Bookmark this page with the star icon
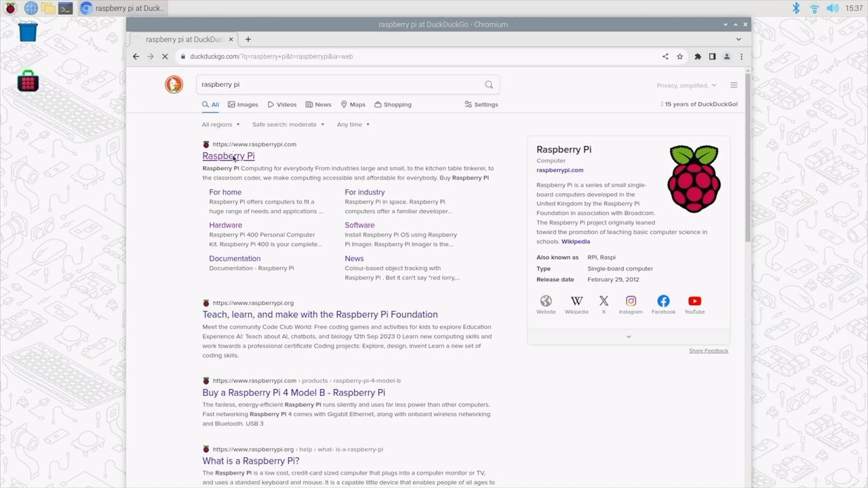This screenshot has height=488, width=868. [679, 56]
